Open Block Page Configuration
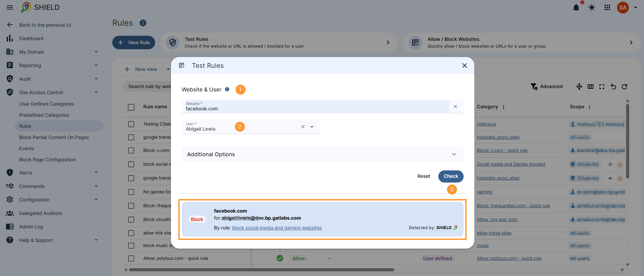 click(47, 160)
